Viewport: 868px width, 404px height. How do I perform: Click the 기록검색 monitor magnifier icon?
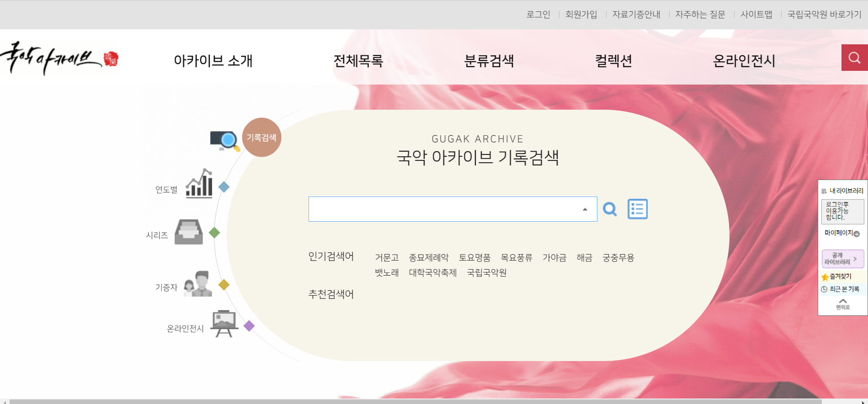point(224,140)
